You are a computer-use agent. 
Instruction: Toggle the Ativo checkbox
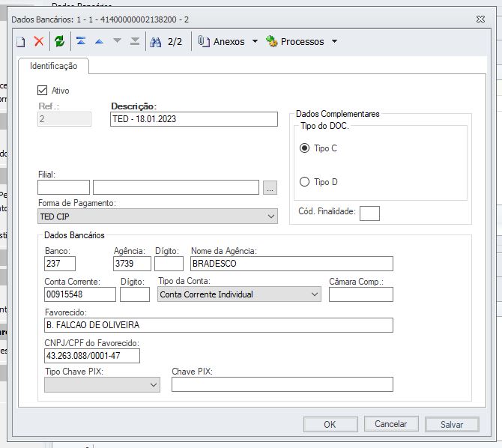[x=43, y=91]
